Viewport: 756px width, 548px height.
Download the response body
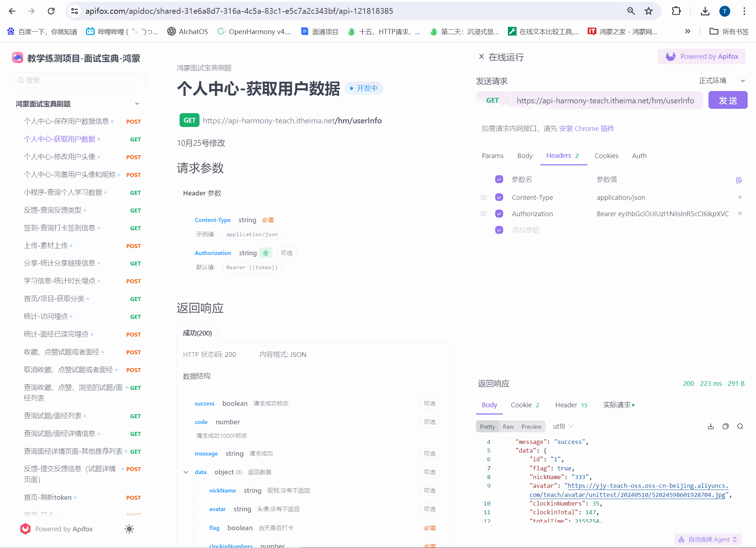click(711, 427)
